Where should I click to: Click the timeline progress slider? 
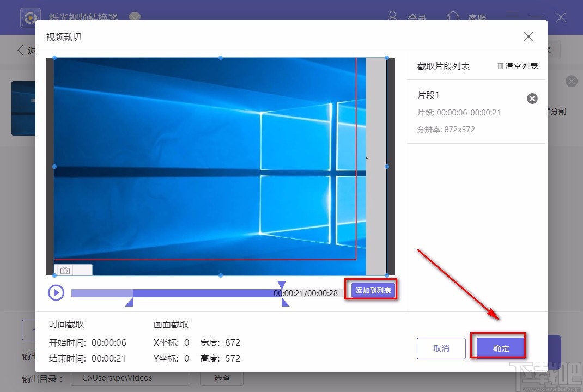coord(191,292)
